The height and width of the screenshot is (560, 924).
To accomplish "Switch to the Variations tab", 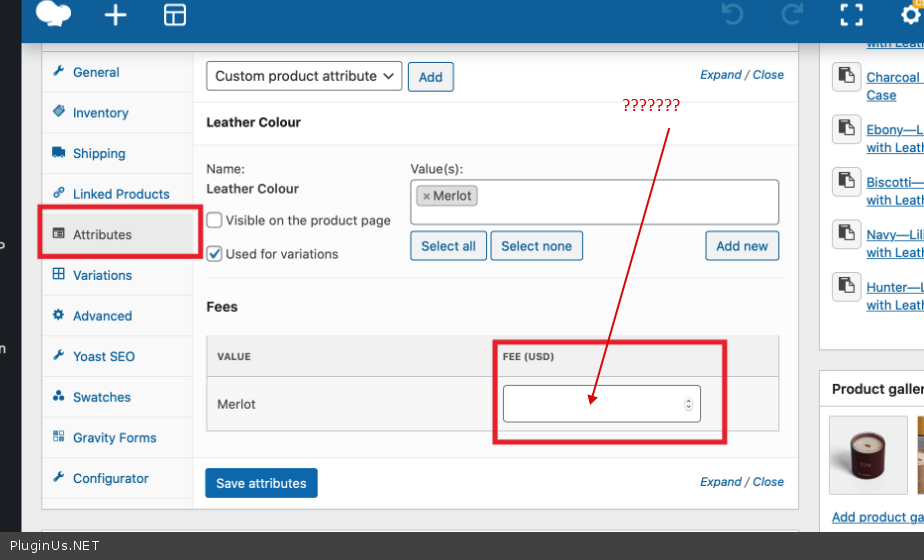I will [102, 275].
